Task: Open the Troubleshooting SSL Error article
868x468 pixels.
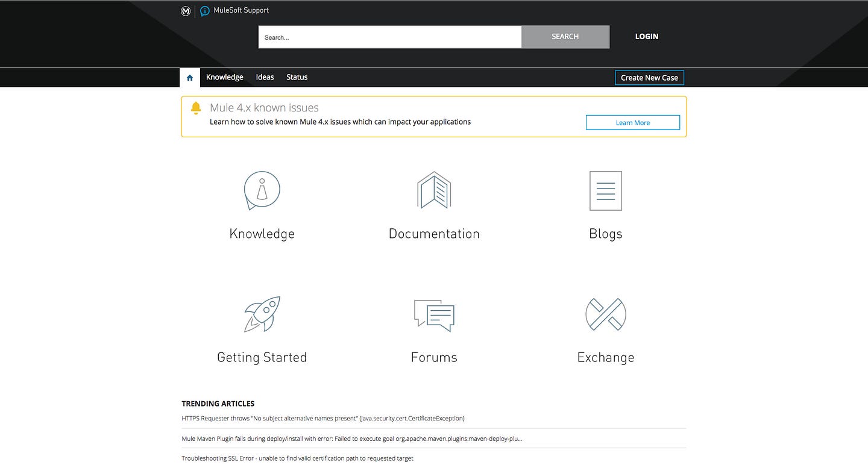Action: click(x=298, y=458)
